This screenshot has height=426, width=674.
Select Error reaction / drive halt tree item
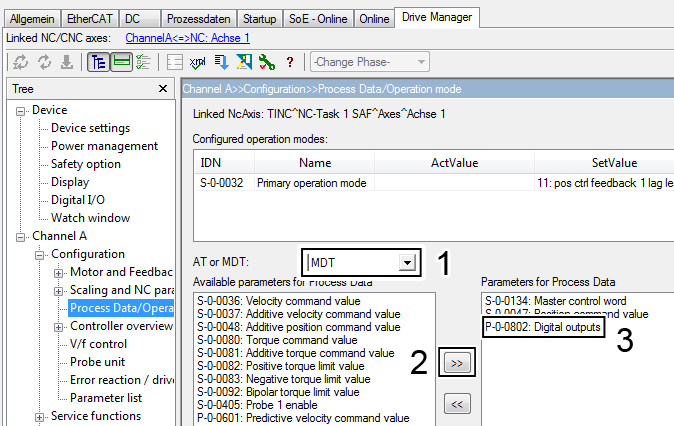(x=122, y=380)
